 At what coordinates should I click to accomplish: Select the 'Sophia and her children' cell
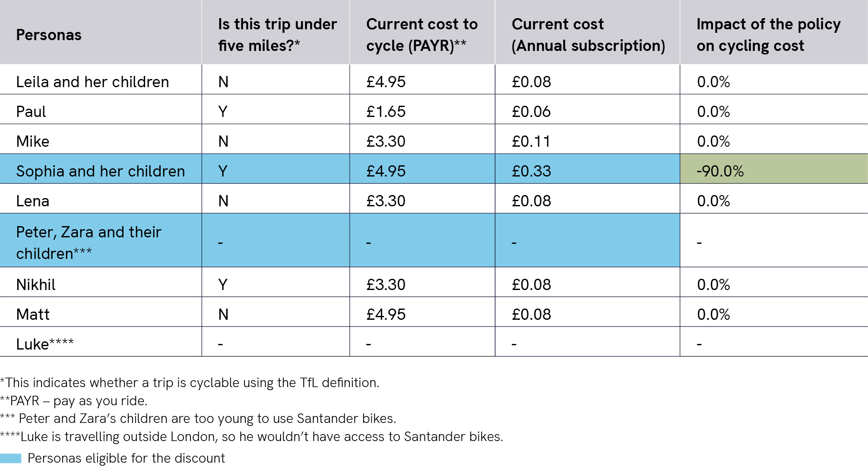pyautogui.click(x=101, y=171)
